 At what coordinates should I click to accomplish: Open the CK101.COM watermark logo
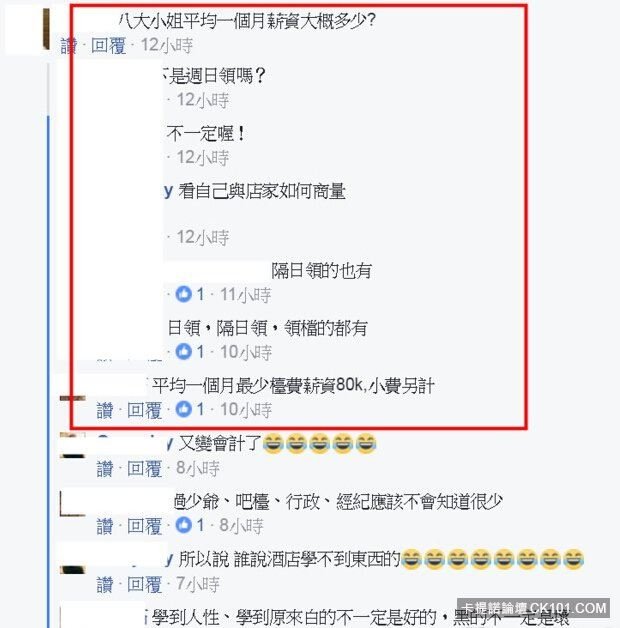click(533, 608)
